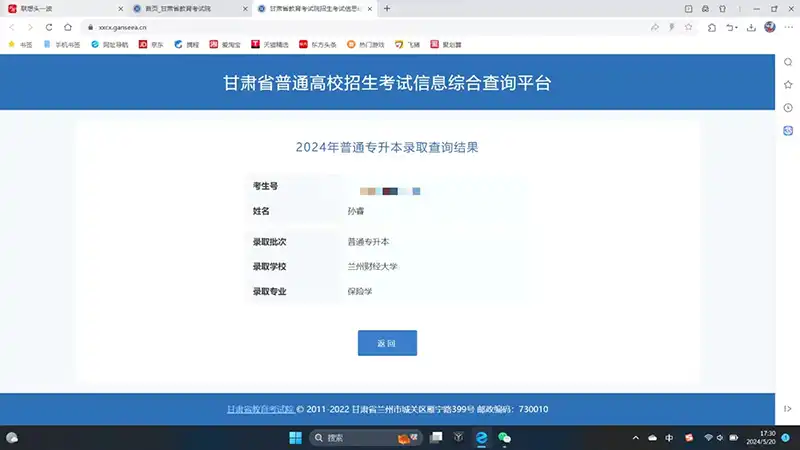Expand the system tray hidden icons chevron
This screenshot has height=450, width=800.
pos(635,437)
